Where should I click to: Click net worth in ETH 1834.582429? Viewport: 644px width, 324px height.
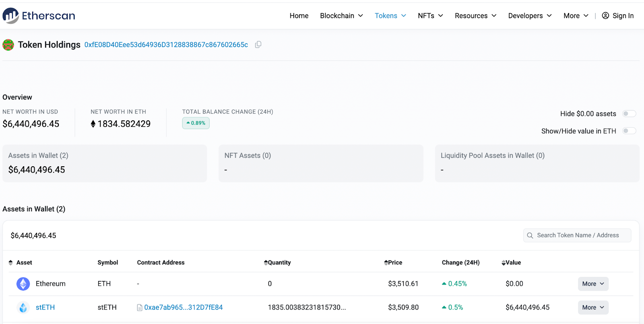pyautogui.click(x=124, y=124)
